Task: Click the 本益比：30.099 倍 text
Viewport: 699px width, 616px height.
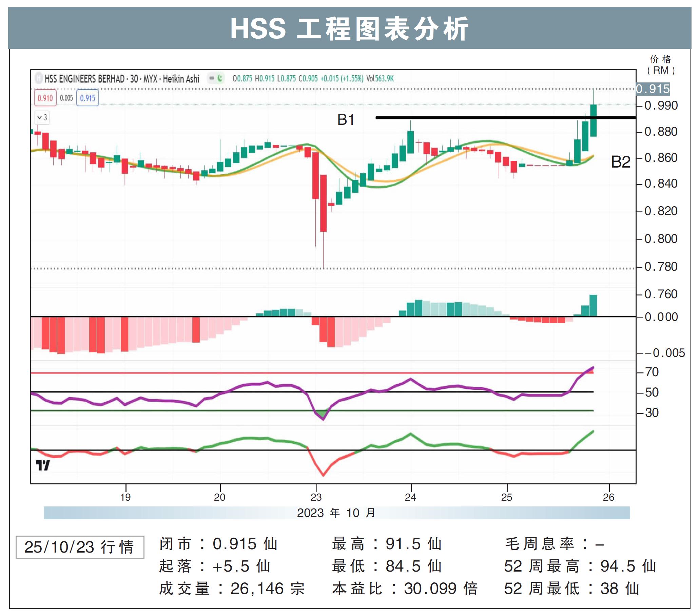Action: click(405, 589)
